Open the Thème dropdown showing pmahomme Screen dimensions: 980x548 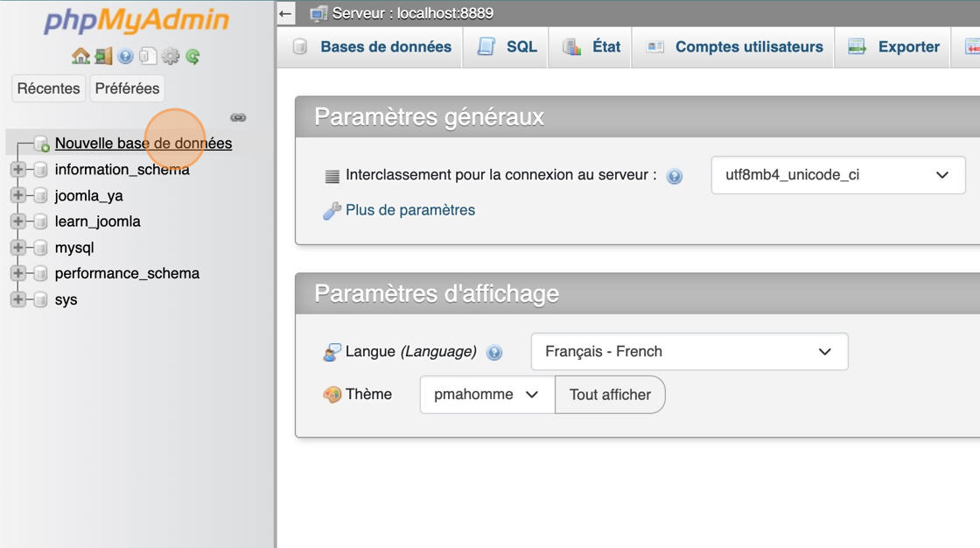pyautogui.click(x=486, y=395)
